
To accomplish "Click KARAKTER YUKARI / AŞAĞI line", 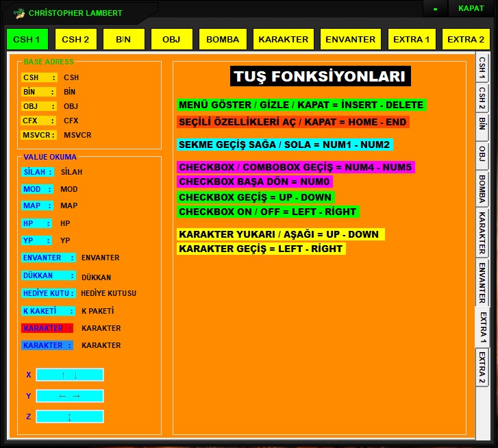I will pos(281,234).
